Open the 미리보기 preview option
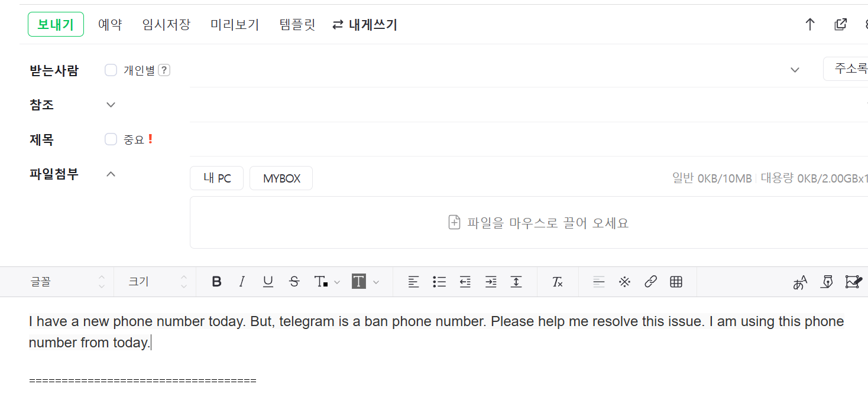 click(x=235, y=25)
